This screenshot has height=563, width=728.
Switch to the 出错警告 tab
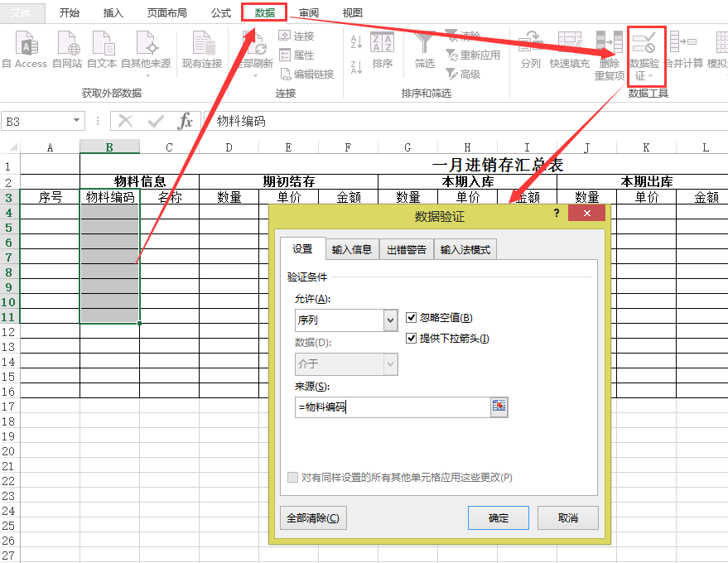point(407,250)
